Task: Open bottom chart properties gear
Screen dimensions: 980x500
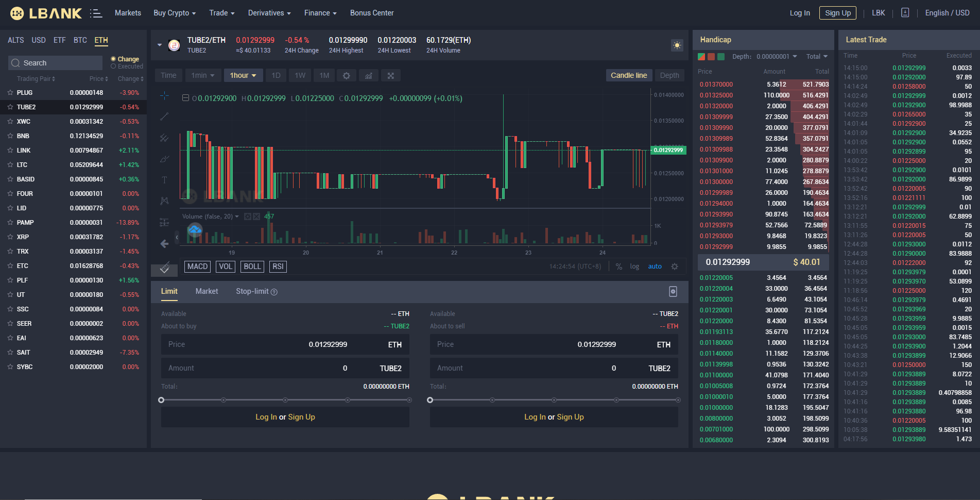Action: (675, 266)
